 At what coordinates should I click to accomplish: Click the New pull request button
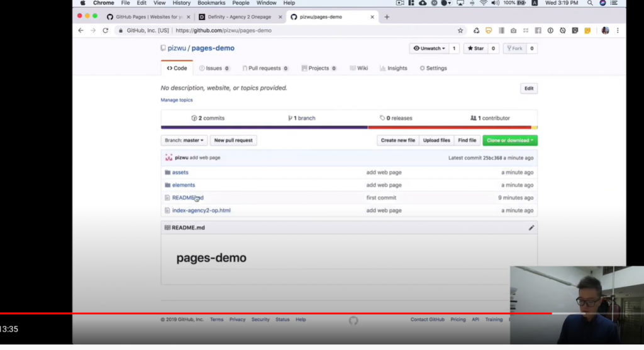[x=233, y=140]
